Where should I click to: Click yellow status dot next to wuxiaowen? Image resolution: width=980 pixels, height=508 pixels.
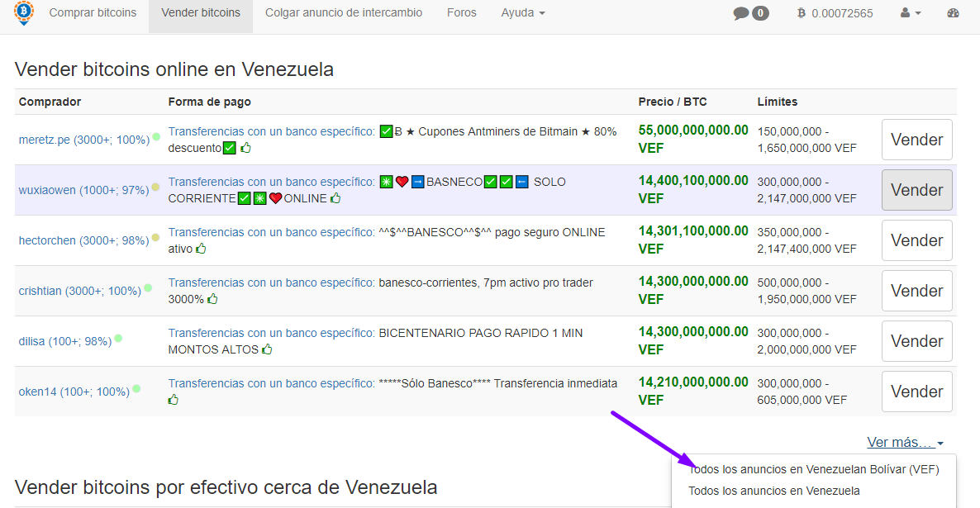pos(155,187)
